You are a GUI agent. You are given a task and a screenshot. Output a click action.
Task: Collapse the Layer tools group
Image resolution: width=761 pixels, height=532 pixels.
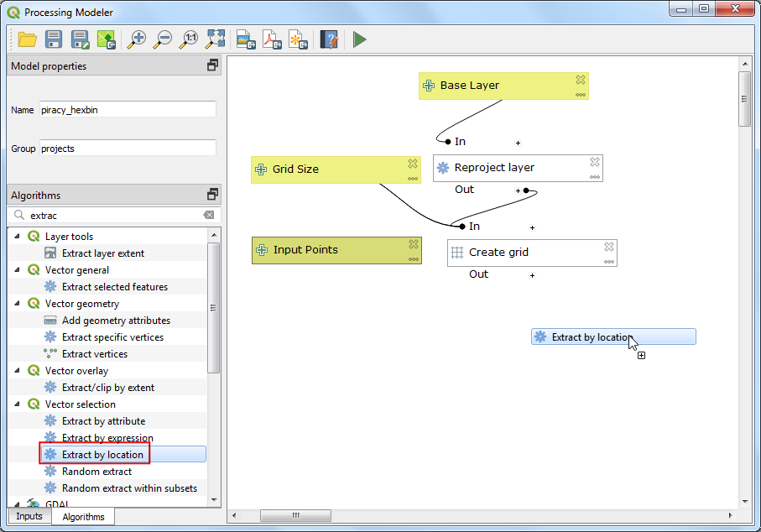click(x=18, y=237)
